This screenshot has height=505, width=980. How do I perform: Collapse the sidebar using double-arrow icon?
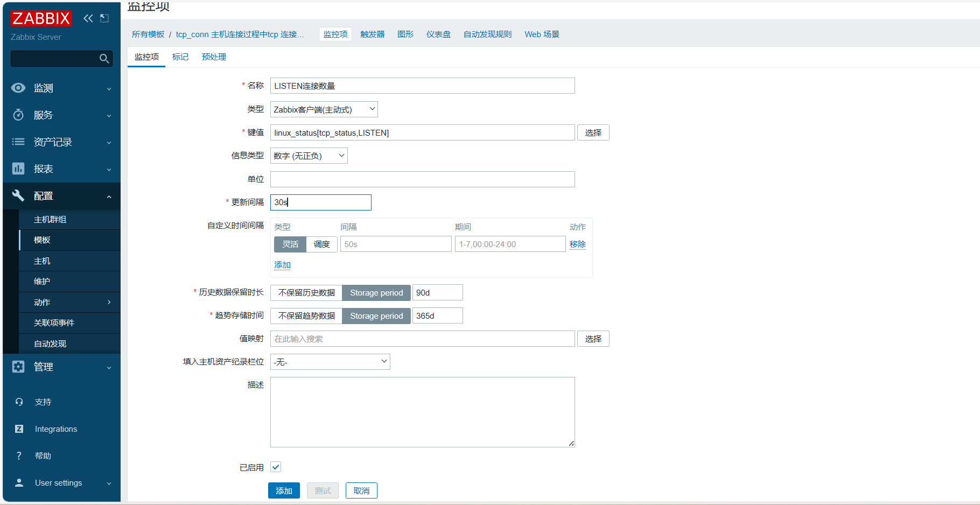pyautogui.click(x=88, y=18)
